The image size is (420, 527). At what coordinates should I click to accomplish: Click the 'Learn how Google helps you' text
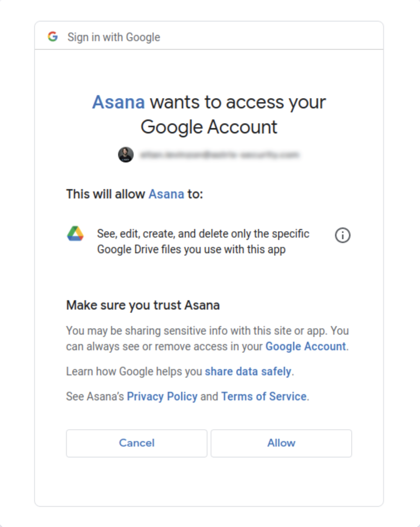coord(134,371)
